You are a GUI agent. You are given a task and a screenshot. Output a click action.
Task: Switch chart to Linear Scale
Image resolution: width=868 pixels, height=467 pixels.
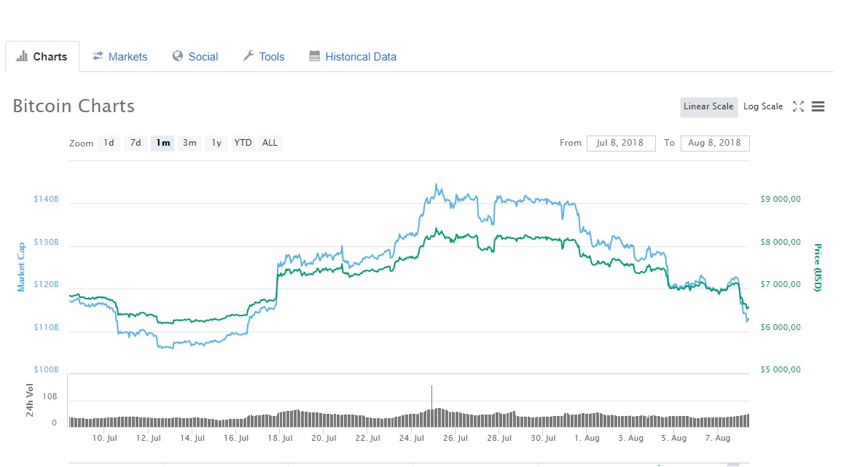point(708,106)
